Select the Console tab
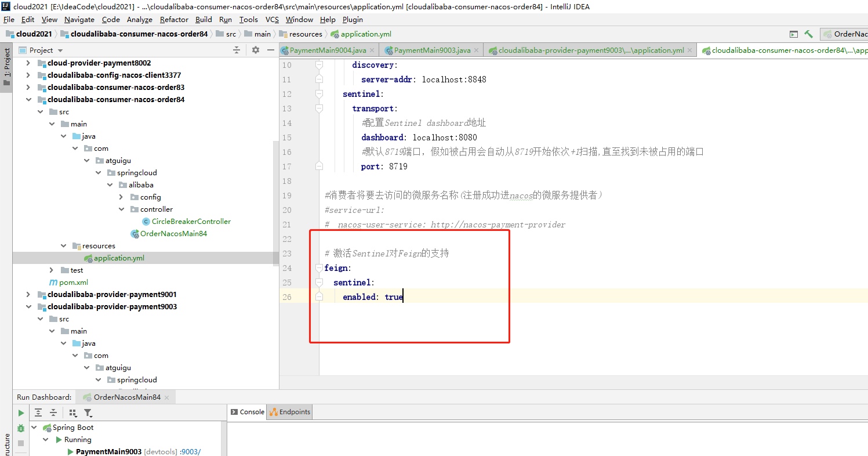 (x=247, y=412)
